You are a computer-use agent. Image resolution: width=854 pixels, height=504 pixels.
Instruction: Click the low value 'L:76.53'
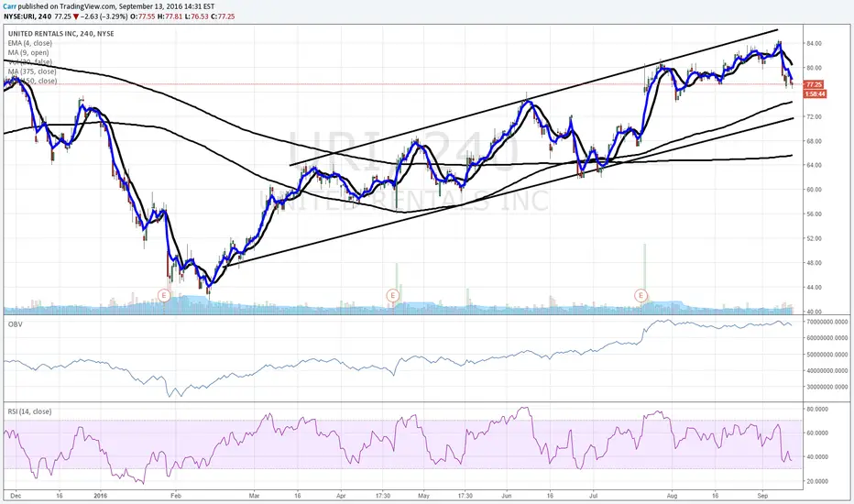pyautogui.click(x=196, y=16)
